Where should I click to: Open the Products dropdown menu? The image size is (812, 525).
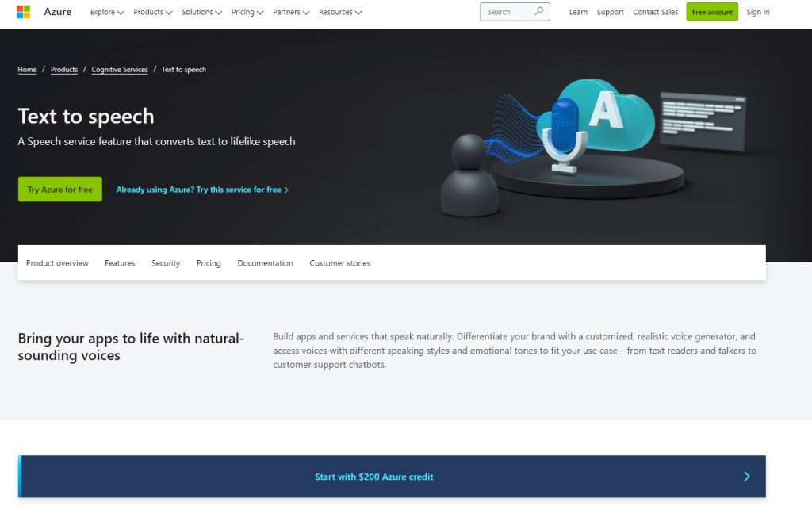pos(152,12)
